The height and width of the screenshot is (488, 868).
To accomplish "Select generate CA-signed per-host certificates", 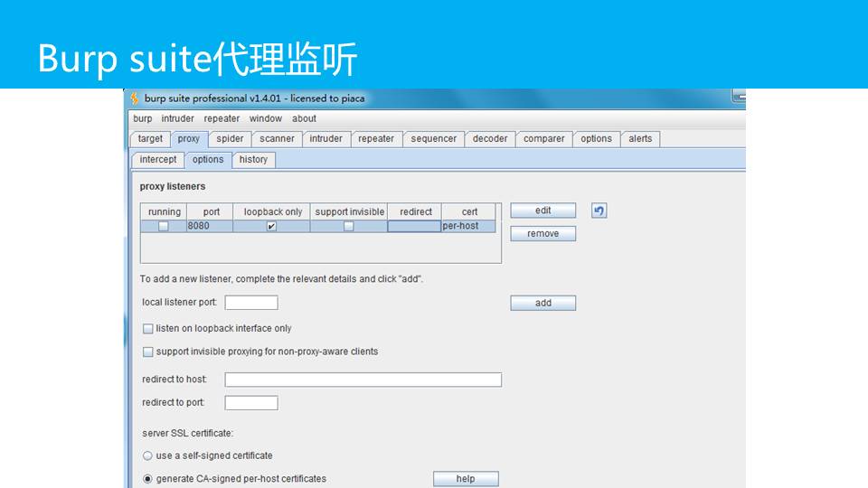I will pos(148,479).
